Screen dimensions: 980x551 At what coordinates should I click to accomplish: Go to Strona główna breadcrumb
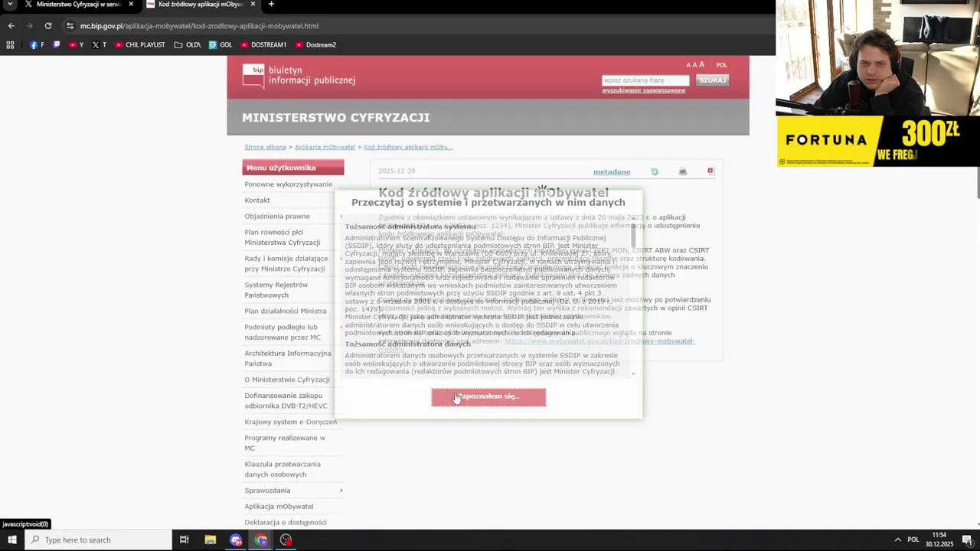tap(265, 147)
